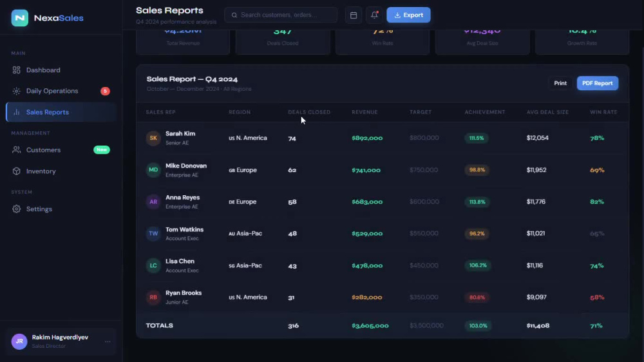Click the Settings gear icon
Screen dimensions: 644x362
tap(17, 209)
